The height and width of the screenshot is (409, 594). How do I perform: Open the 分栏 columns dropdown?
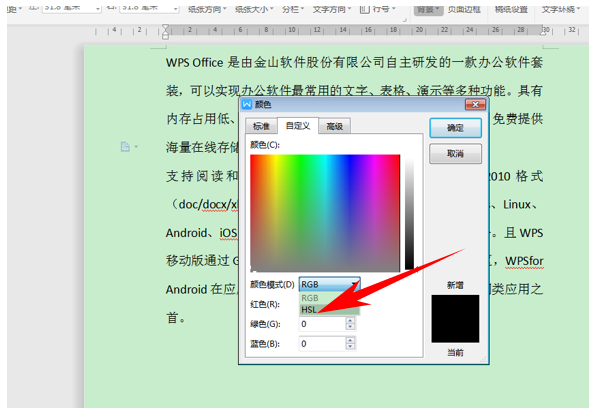point(293,9)
